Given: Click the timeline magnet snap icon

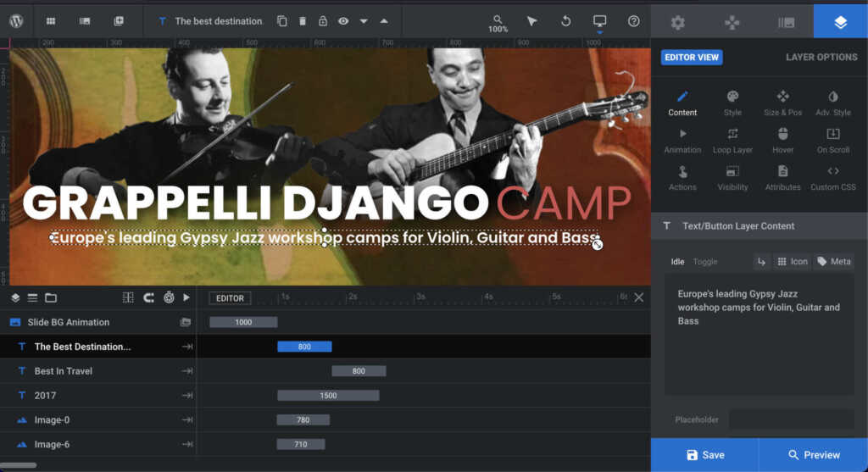Looking at the screenshot, I should point(148,297).
